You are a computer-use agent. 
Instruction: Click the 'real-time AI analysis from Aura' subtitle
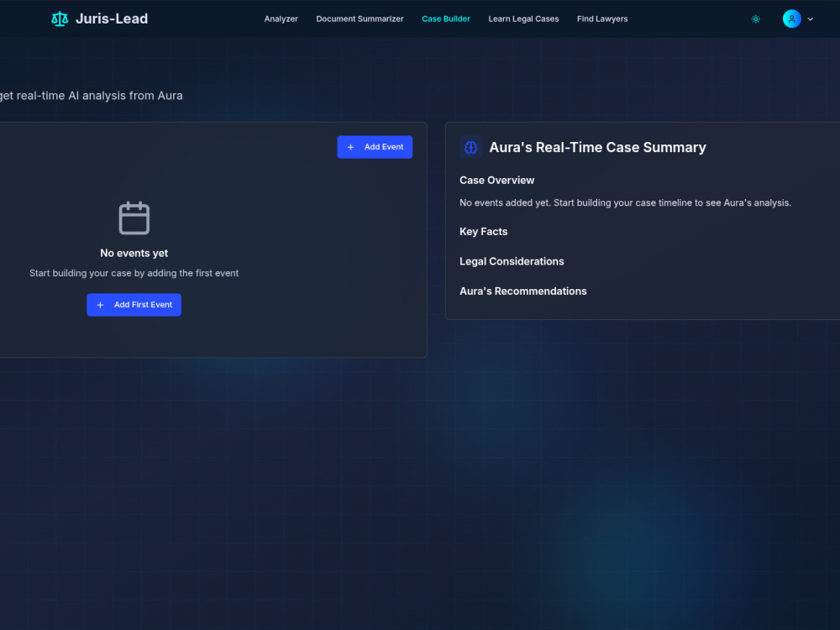coord(91,96)
